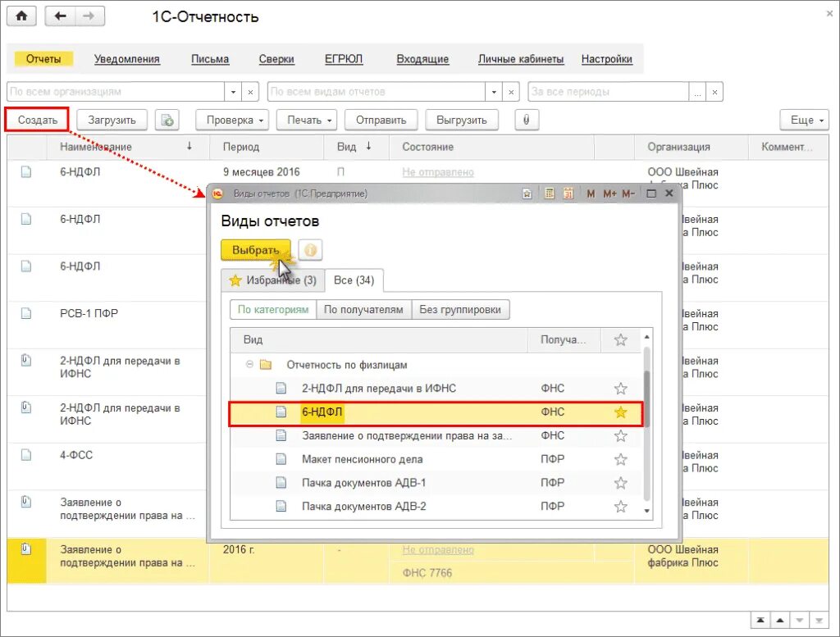840x637 pixels.
Task: Unstar the 6-НДФЛ report type
Action: [620, 412]
